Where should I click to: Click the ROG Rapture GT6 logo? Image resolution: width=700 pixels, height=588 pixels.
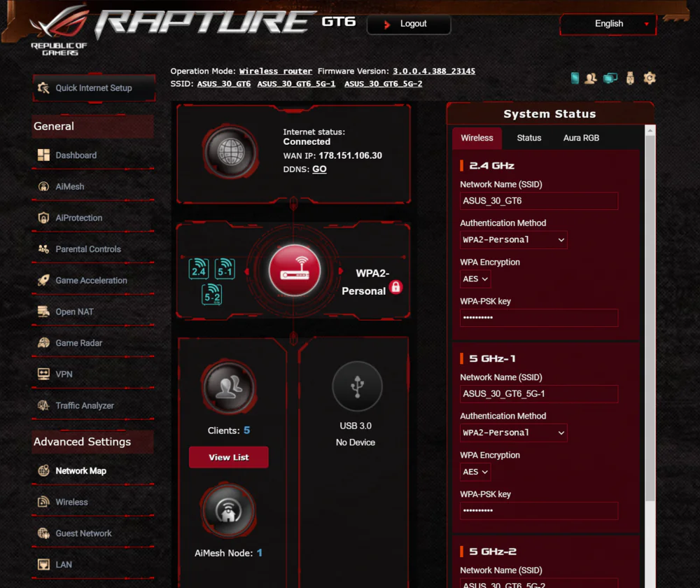coord(192,29)
